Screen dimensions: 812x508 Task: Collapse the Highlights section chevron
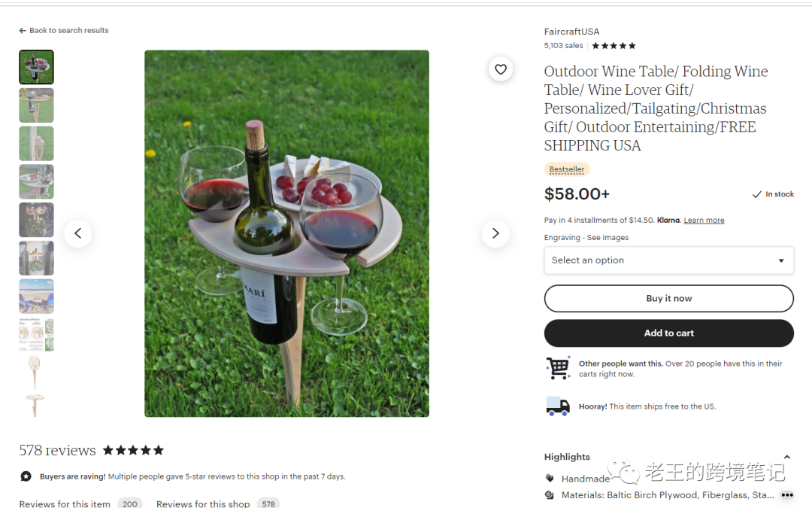click(786, 457)
